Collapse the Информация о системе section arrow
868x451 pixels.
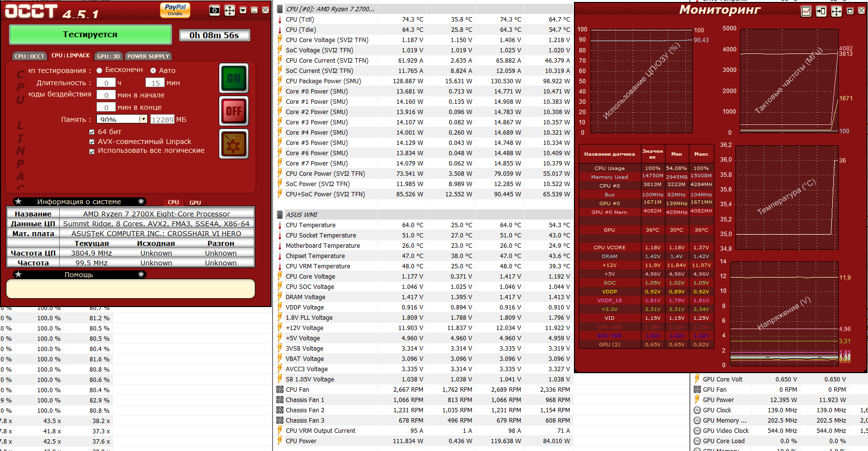point(141,201)
